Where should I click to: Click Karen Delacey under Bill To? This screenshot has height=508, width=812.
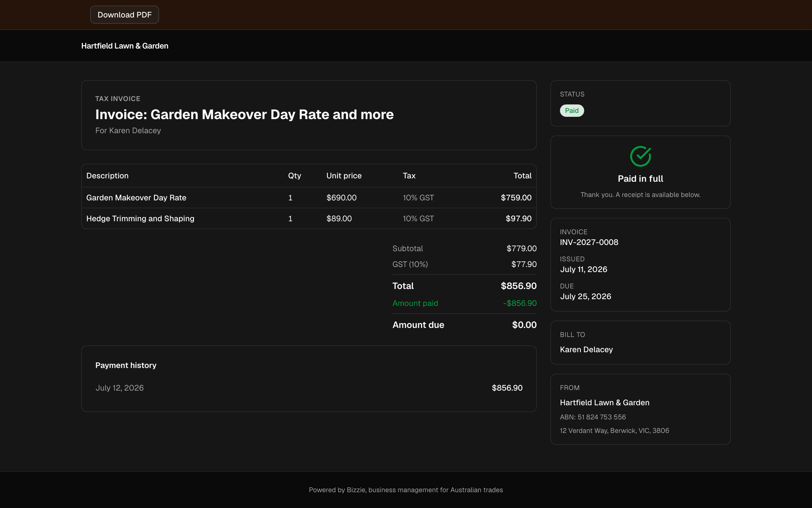coord(586,349)
